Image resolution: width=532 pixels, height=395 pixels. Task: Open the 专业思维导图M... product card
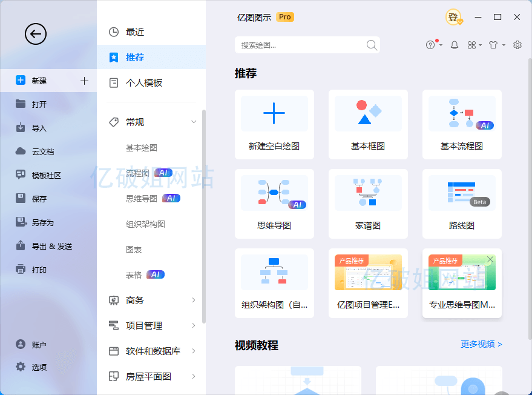(x=462, y=284)
